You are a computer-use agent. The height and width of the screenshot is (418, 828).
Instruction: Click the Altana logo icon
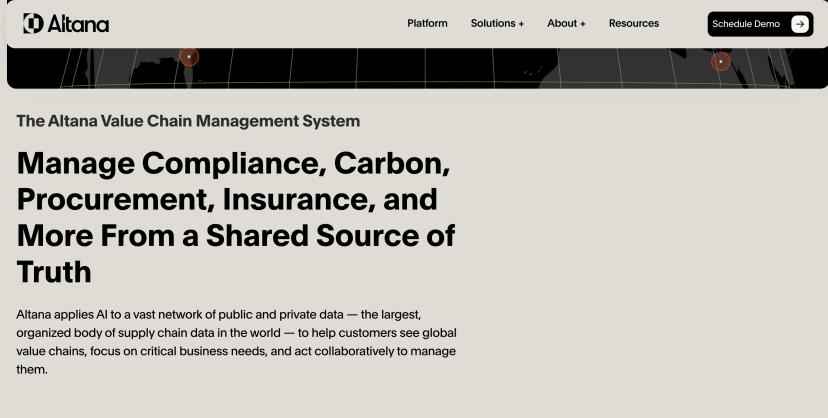(33, 24)
